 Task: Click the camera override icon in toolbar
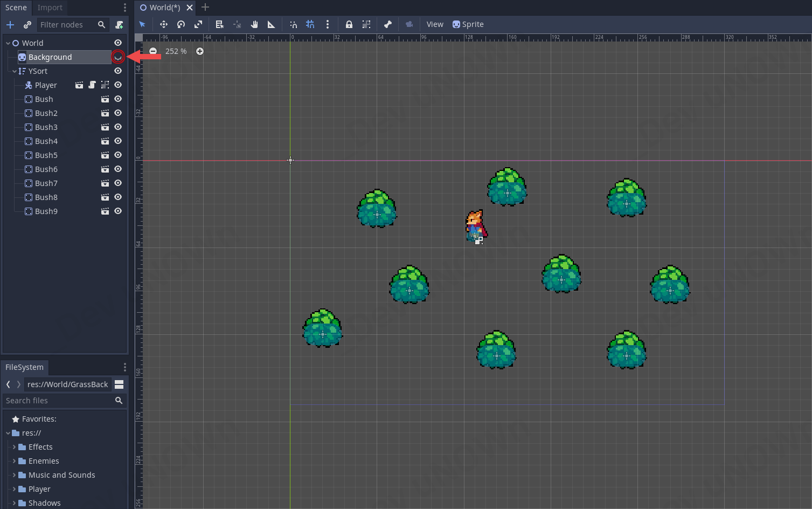(410, 24)
